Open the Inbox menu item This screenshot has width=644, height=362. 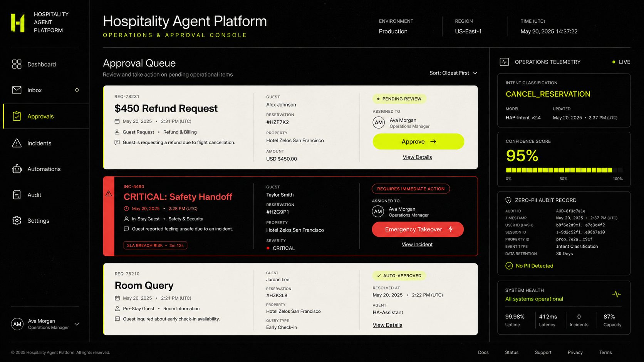pyautogui.click(x=46, y=90)
